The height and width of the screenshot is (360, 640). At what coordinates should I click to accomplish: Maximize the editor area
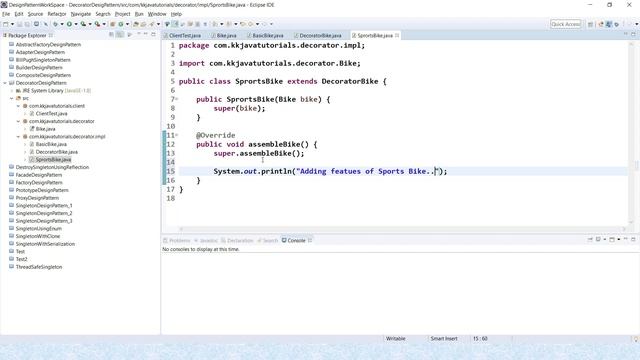(633, 35)
